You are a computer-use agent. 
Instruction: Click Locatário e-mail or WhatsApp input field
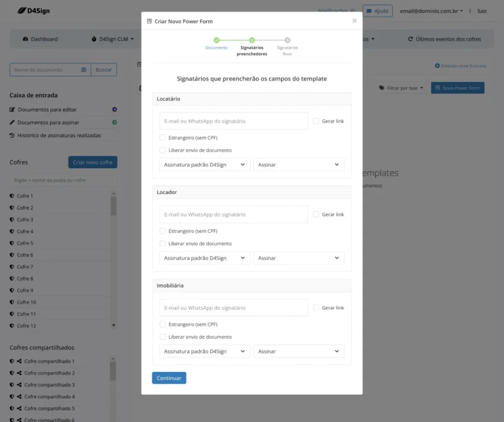pyautogui.click(x=233, y=121)
